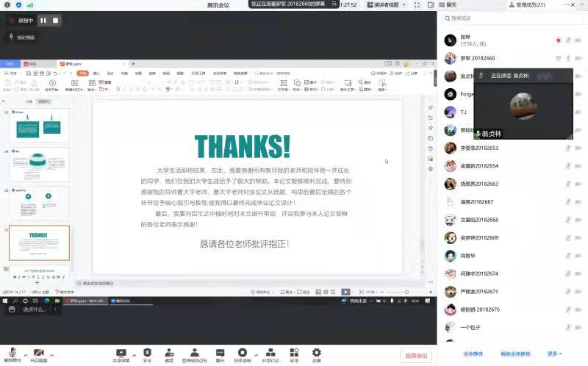Click the 应用 apps icon
Image resolution: width=588 pixels, height=366 pixels.
[x=294, y=353]
